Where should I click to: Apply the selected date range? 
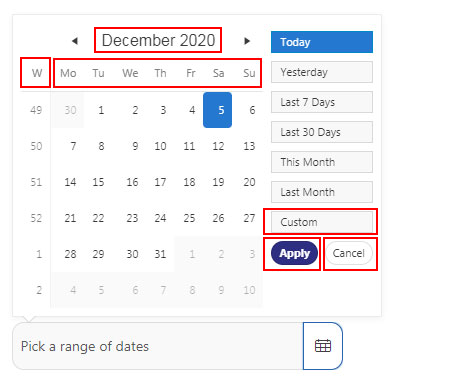click(x=295, y=253)
